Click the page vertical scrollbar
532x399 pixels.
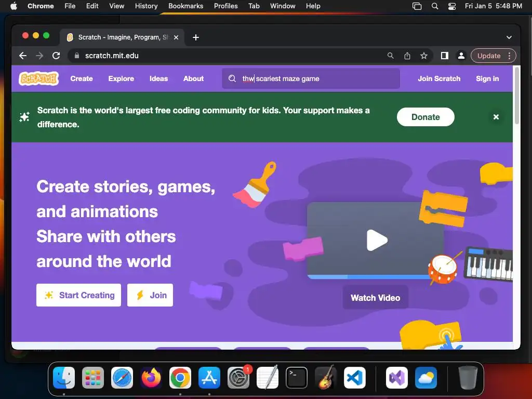(x=517, y=96)
